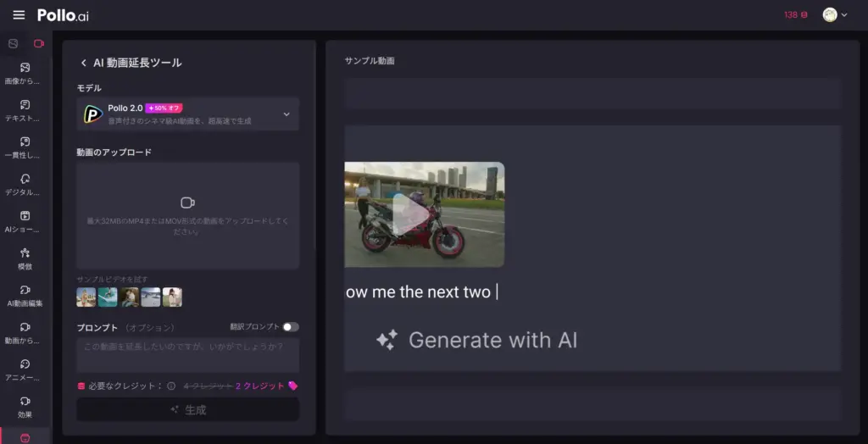Try the fourth sample video thumbnail
Screen dimensions: 868x444
coord(151,297)
